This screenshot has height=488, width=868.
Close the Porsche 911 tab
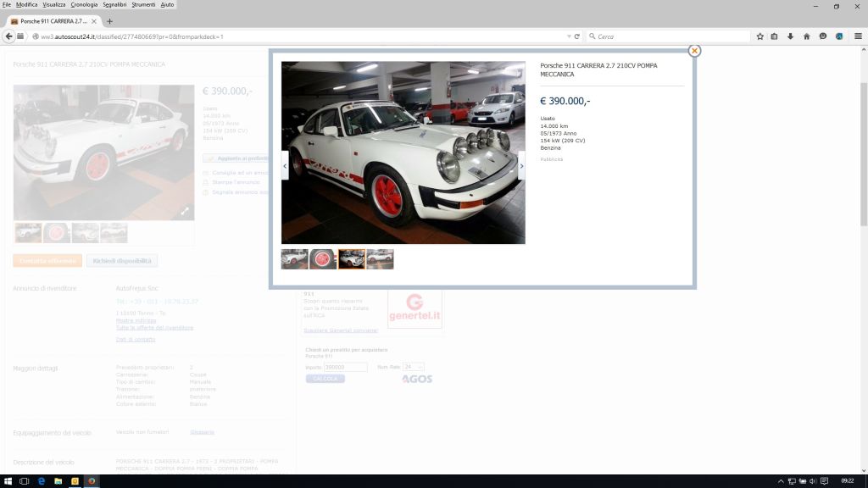[x=93, y=21]
